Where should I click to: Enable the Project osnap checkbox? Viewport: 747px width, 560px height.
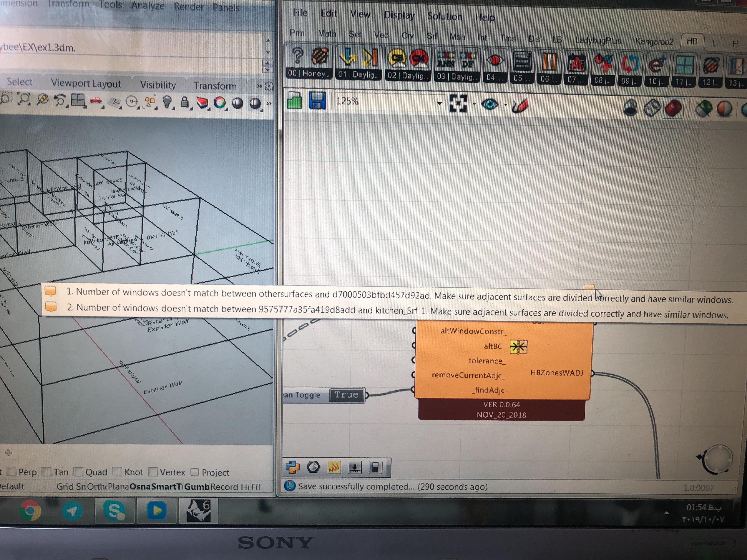pos(195,472)
